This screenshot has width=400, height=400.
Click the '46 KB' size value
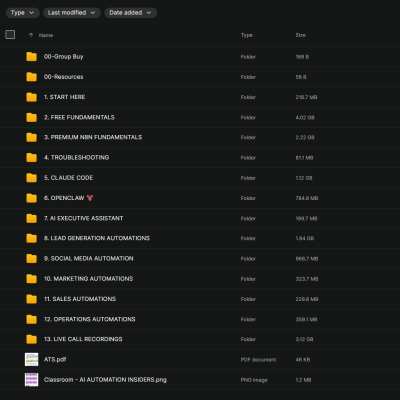click(303, 360)
